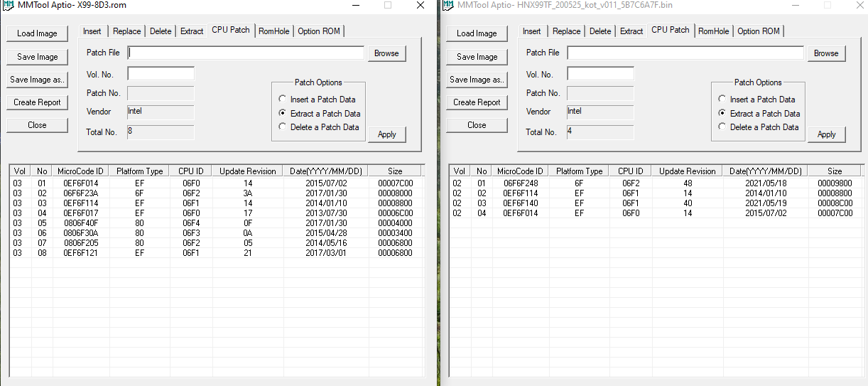868x386 pixels.
Task: Open the Delete tab in X99-8D3 window
Action: coord(161,31)
